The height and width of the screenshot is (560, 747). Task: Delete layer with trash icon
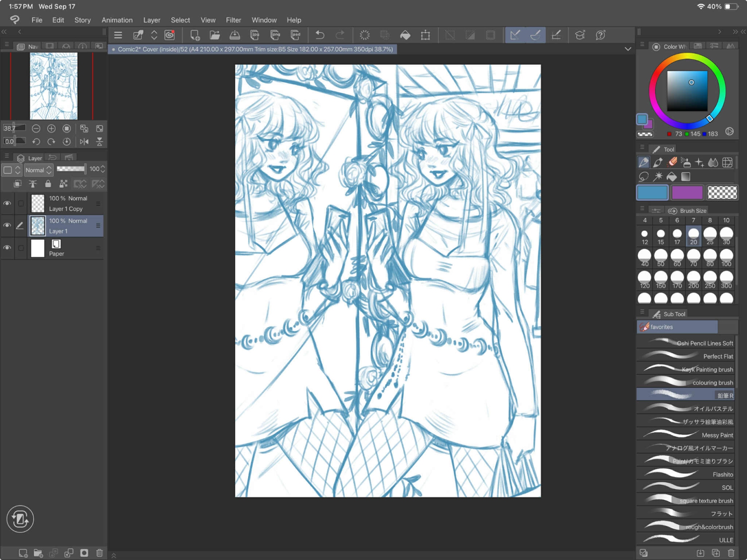pyautogui.click(x=99, y=553)
